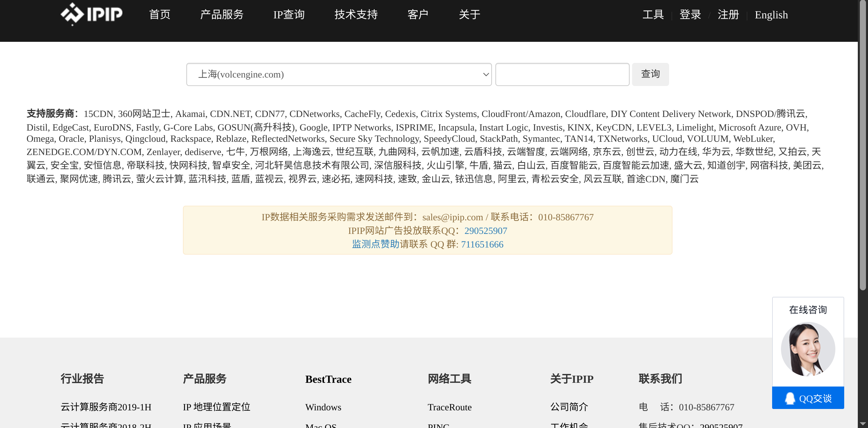This screenshot has width=868, height=428.
Task: Click the QQ number 290525907 link
Action: click(x=486, y=231)
